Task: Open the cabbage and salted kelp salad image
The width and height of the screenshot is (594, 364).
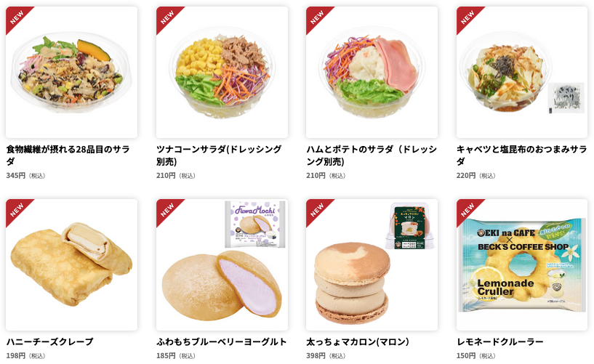Action: pyautogui.click(x=522, y=72)
